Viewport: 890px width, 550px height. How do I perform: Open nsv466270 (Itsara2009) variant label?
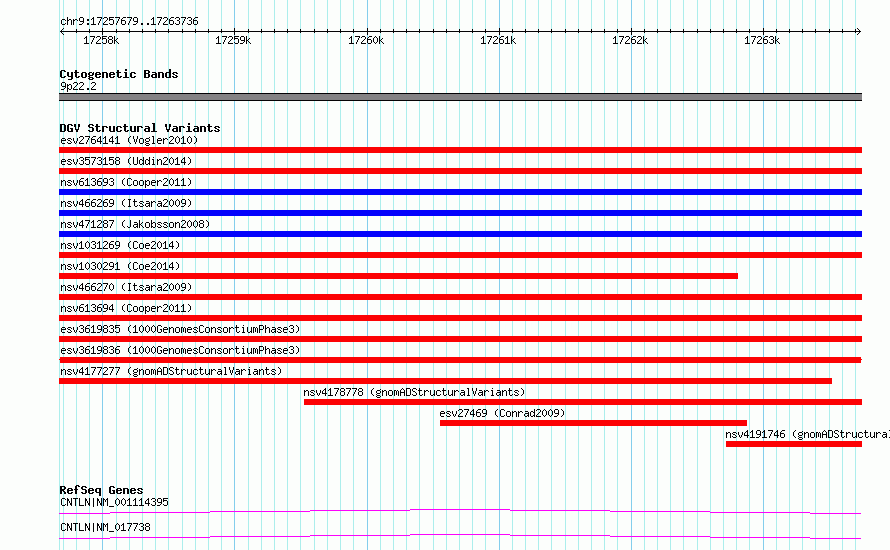126,287
